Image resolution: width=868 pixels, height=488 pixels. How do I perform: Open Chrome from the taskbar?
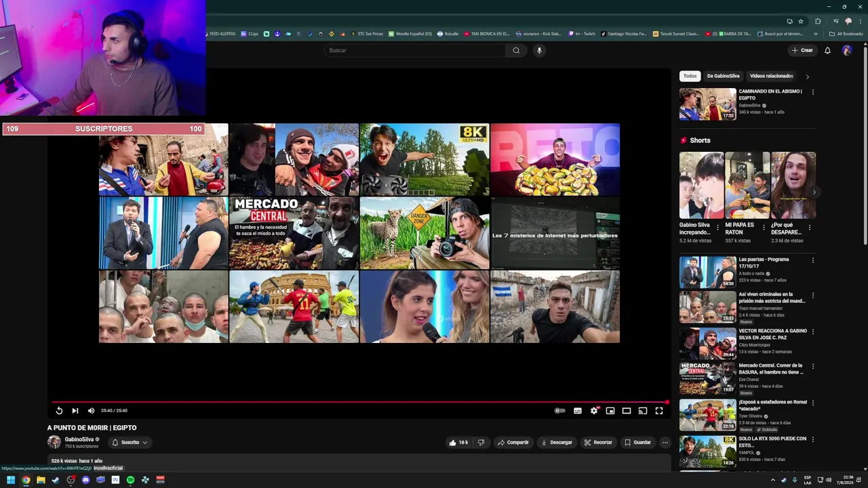point(26,480)
